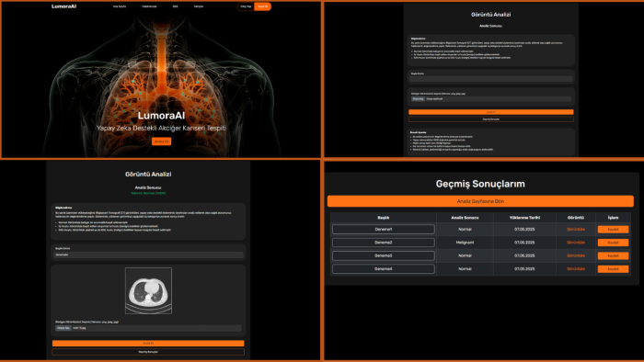Click the LumoraAI logo in the navbar
Viewport: 644px width, 362px height.
tap(63, 6)
